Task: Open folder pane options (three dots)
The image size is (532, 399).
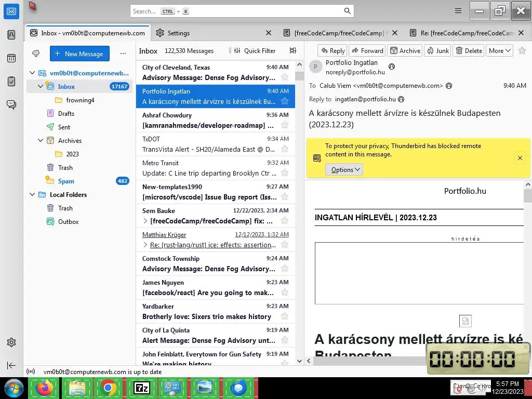Action: click(x=123, y=54)
